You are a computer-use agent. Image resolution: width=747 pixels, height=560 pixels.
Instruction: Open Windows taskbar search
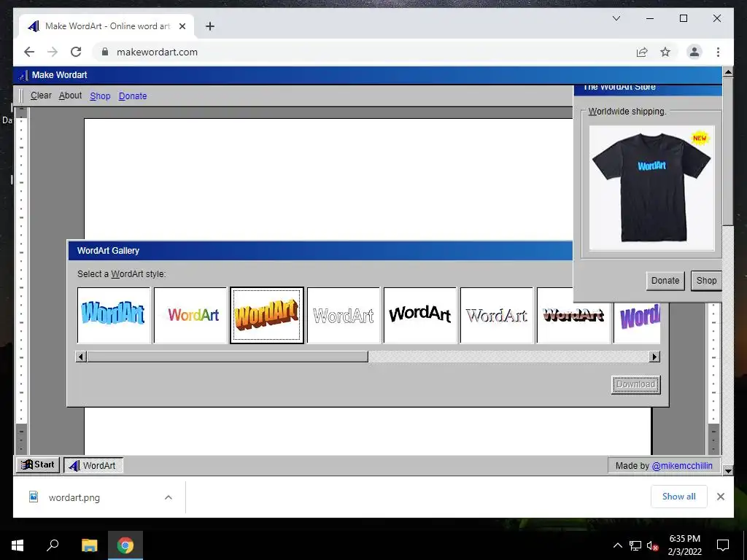click(x=53, y=545)
